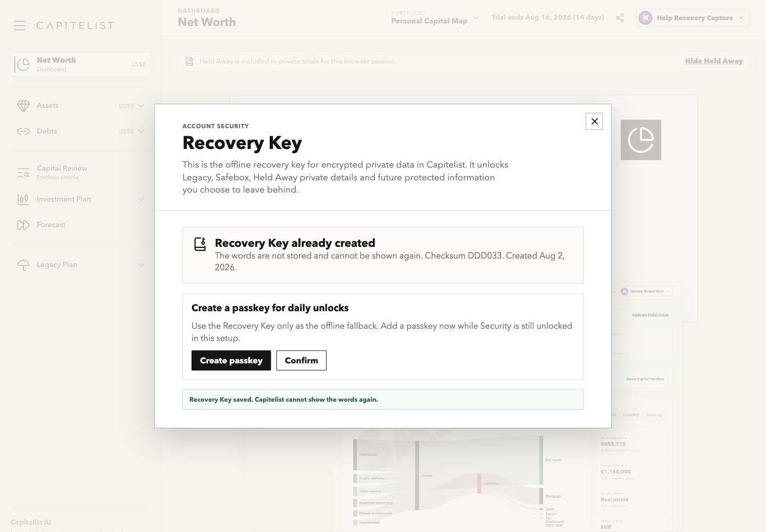The height and width of the screenshot is (532, 766).
Task: Click the €1,168,000 value
Action: (616, 472)
